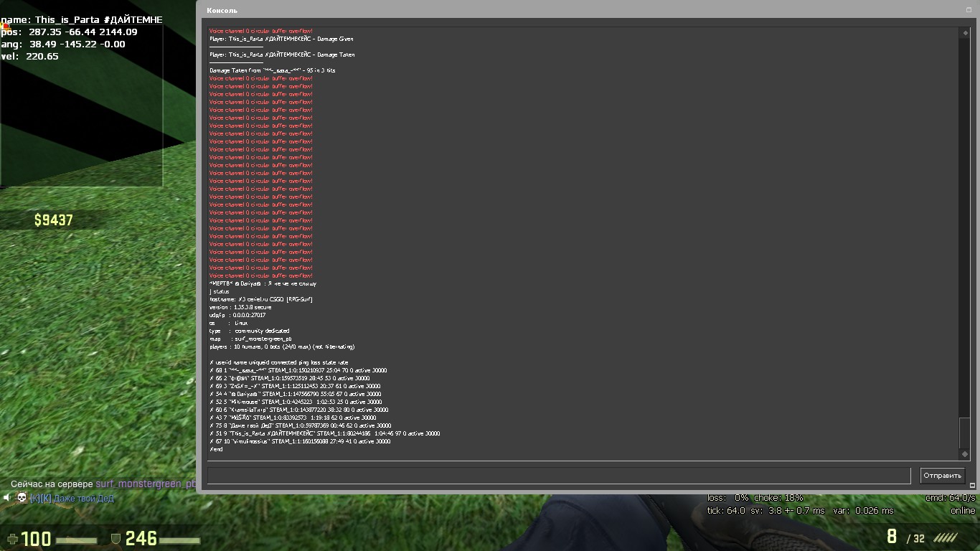The image size is (980, 551).
Task: Click the health bar next to 100
Action: (76, 540)
